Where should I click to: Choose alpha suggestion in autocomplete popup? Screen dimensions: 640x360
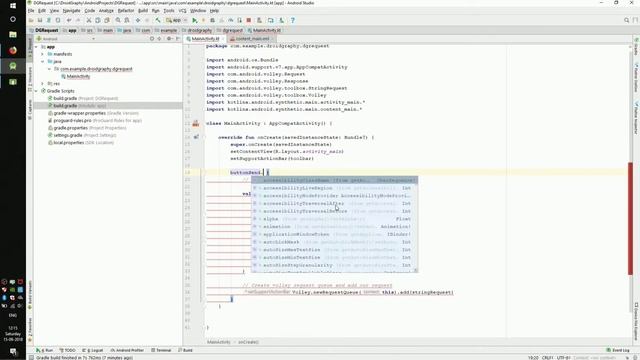point(334,219)
